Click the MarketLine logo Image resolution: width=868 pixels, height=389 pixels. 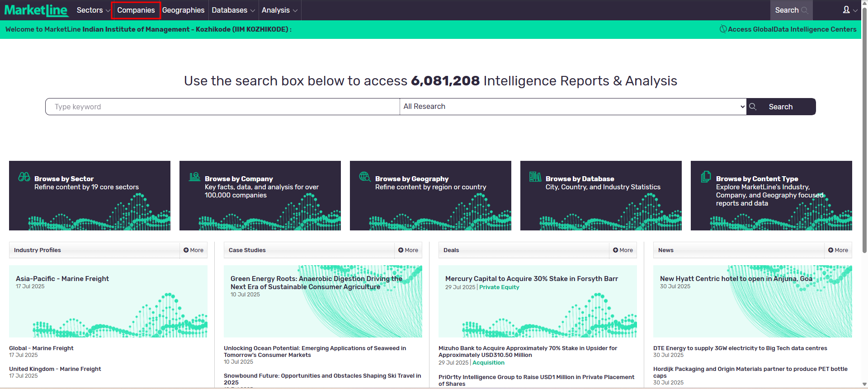tap(36, 10)
